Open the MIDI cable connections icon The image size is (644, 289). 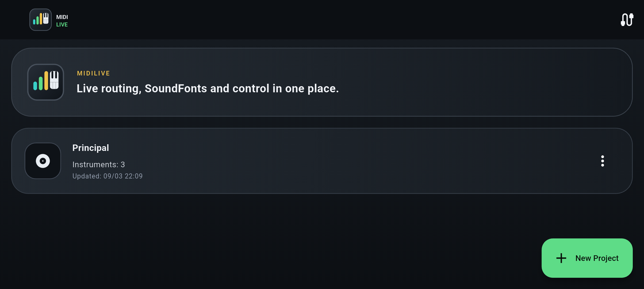(x=627, y=20)
